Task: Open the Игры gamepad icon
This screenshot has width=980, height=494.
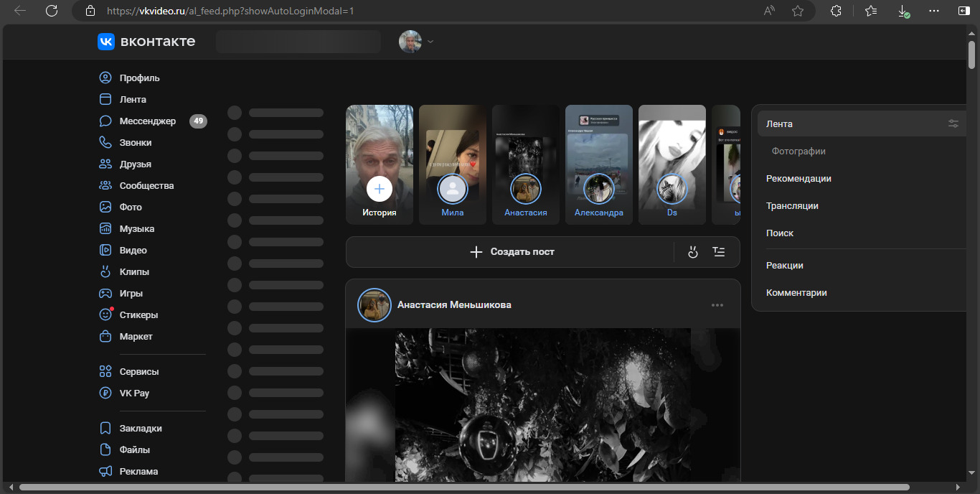Action: (x=105, y=293)
